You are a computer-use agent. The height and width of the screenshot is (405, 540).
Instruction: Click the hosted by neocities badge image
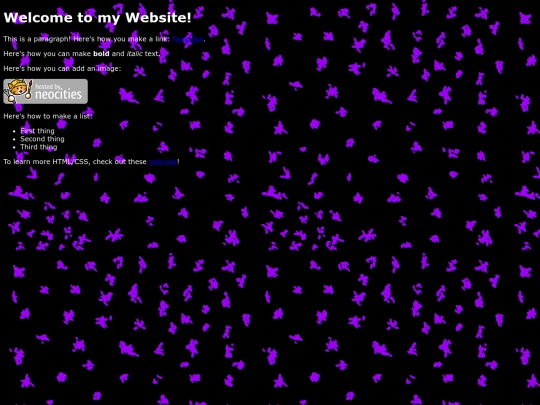pyautogui.click(x=45, y=91)
